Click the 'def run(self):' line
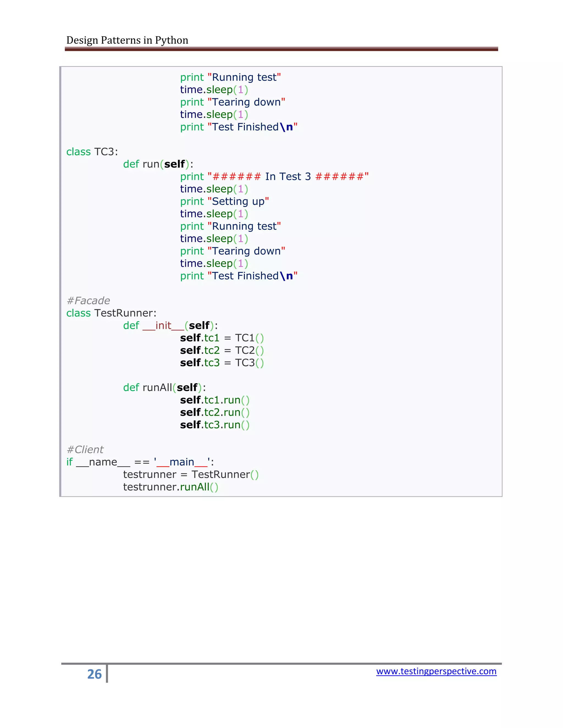This screenshot has width=563, height=728. tap(158, 164)
